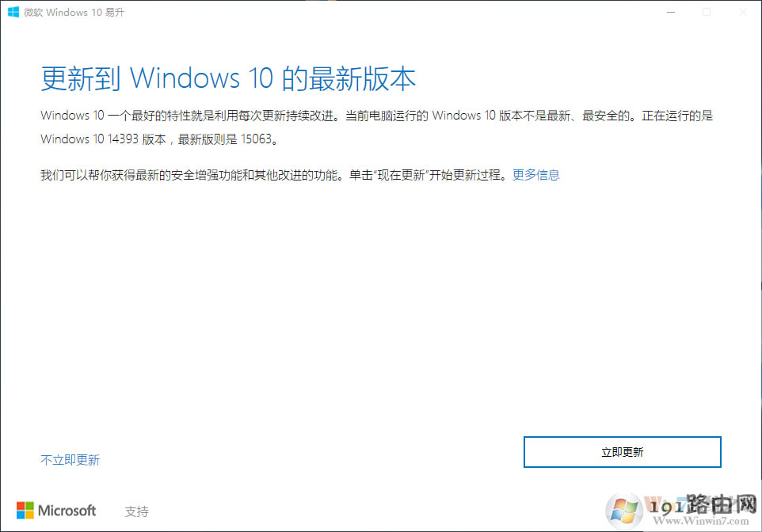This screenshot has width=762, height=532.
Task: Click the 191路由网 watermark text
Action: coord(703,505)
